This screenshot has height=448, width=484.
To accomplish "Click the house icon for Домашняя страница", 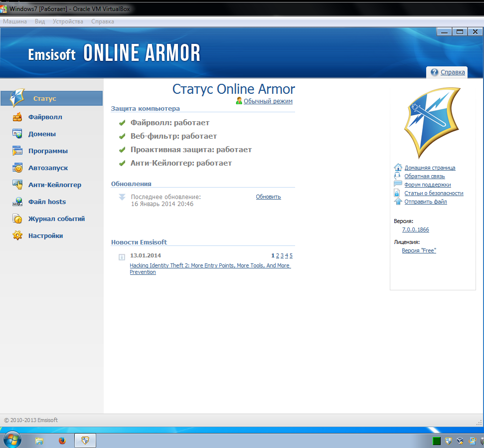I will [398, 168].
